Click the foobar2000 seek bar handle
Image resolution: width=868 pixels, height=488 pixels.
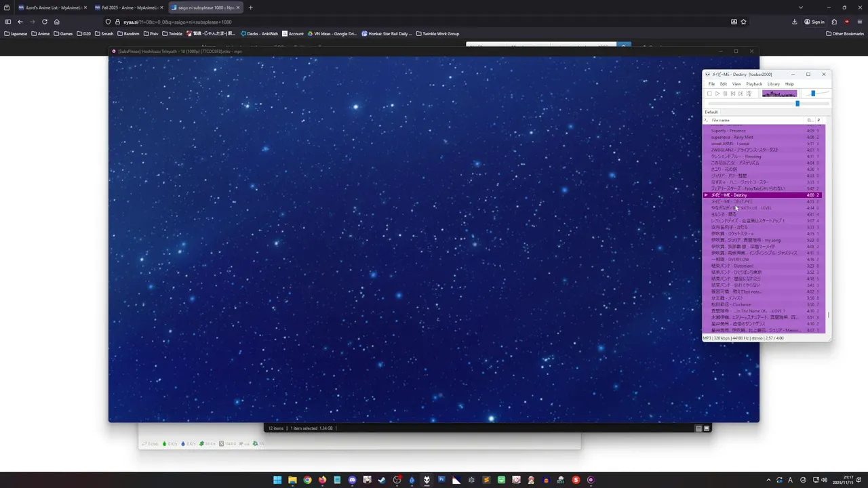tap(797, 104)
